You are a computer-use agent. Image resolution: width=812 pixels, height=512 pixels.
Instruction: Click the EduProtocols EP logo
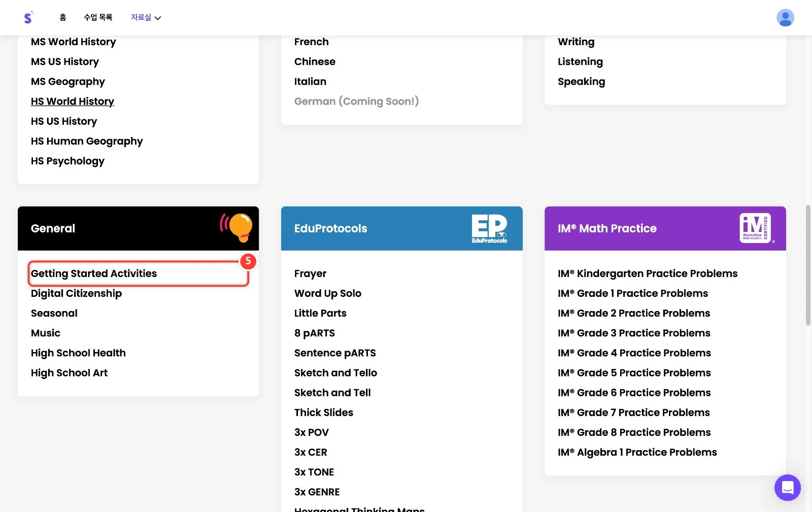[489, 228]
